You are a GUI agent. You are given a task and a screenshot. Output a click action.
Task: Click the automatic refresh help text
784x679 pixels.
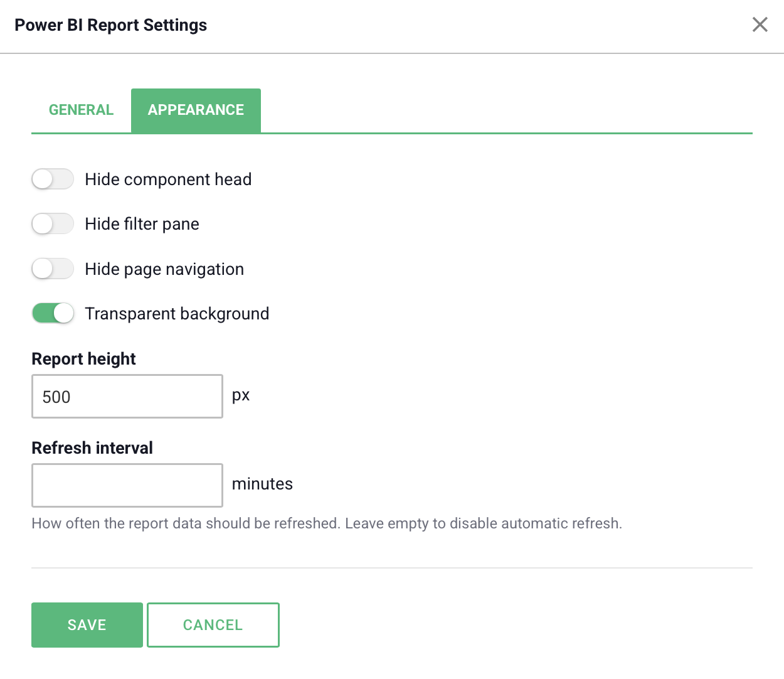[327, 523]
